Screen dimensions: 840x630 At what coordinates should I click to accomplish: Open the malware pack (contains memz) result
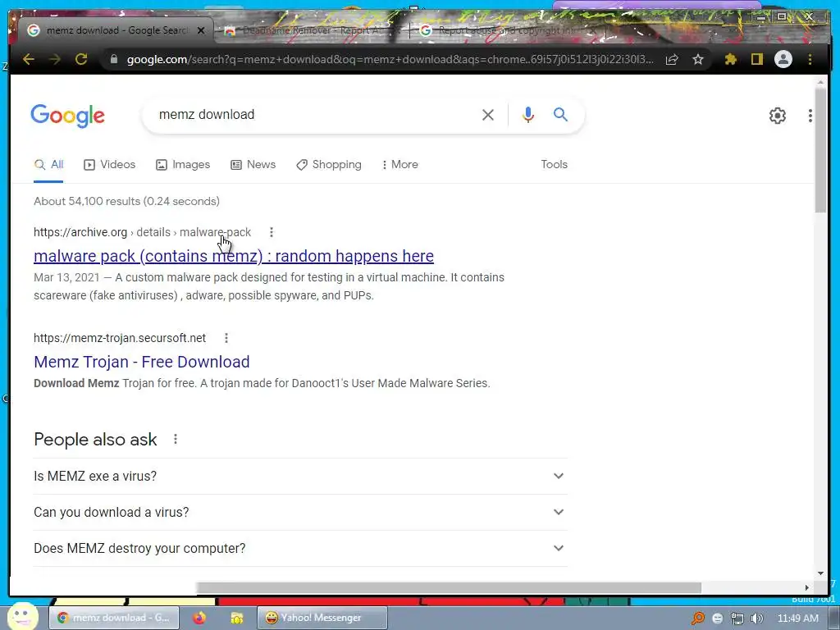coord(234,256)
